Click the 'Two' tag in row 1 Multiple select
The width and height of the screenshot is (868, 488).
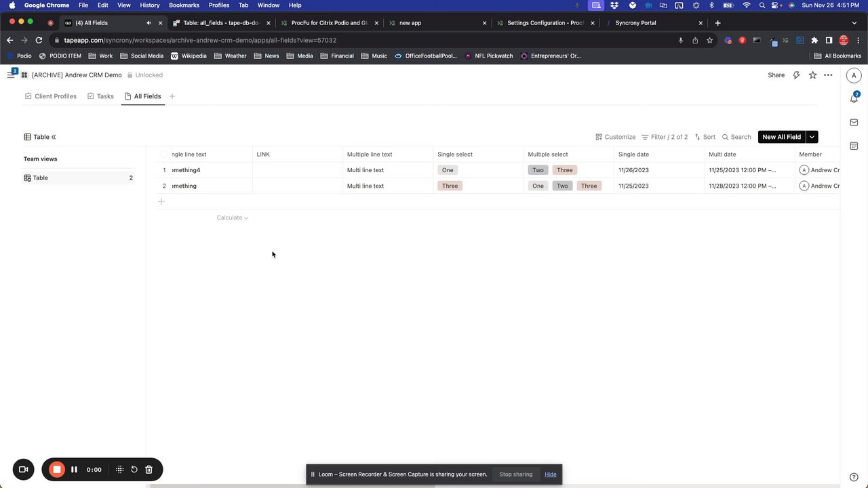coord(538,170)
